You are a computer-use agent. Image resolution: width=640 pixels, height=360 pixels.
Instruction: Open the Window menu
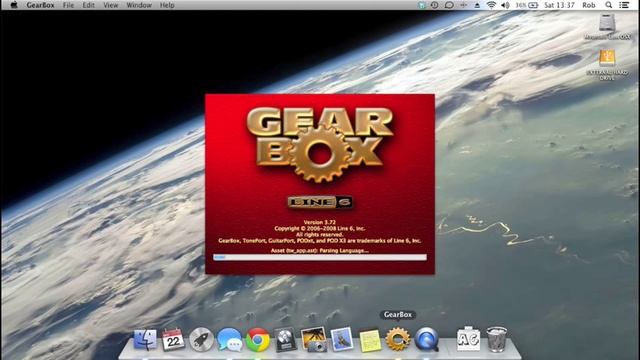(139, 5)
